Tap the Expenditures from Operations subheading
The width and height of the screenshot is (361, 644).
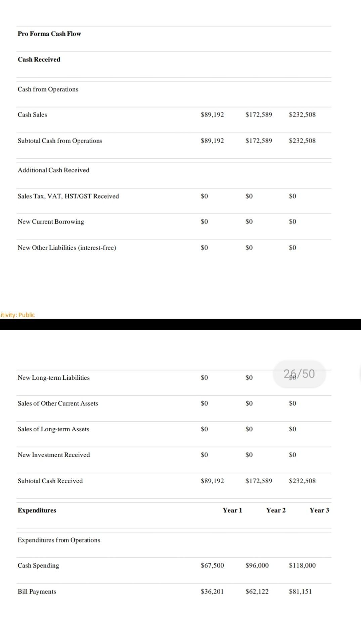pyautogui.click(x=59, y=540)
